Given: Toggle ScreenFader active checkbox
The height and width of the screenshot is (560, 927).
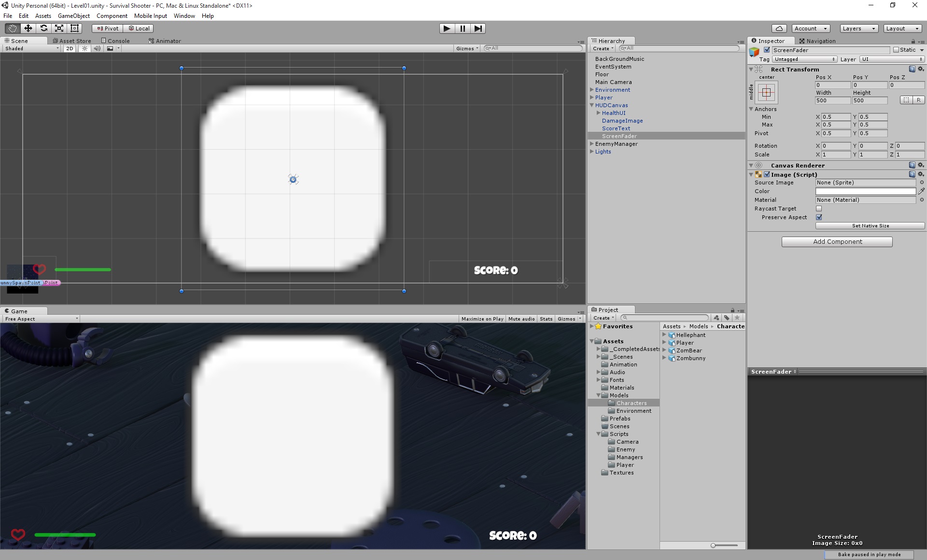Looking at the screenshot, I should coord(767,50).
